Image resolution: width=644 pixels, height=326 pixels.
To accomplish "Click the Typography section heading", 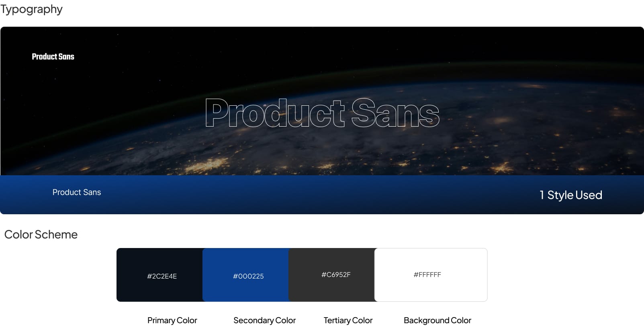I will click(x=31, y=9).
